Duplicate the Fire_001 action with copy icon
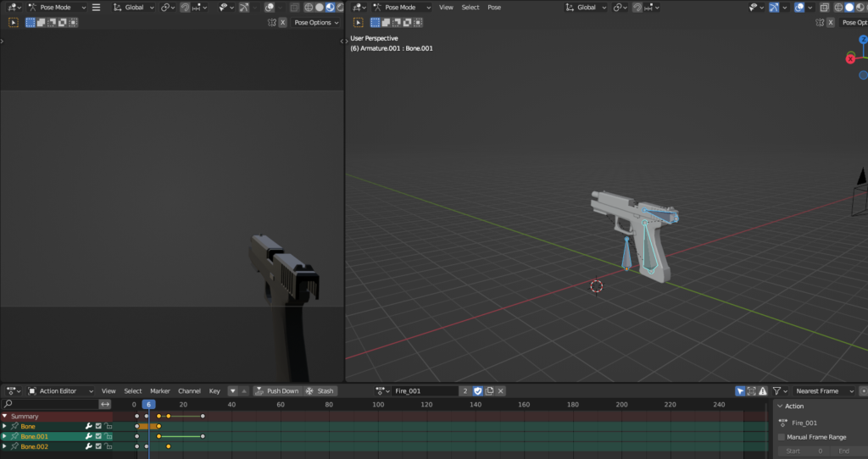 489,391
